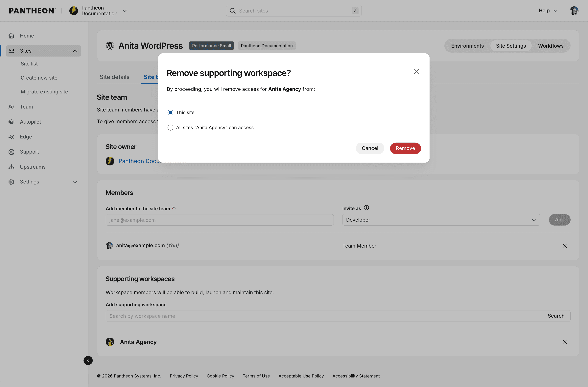Open the Accessibility Statement link
Image resolution: width=588 pixels, height=387 pixels.
356,376
